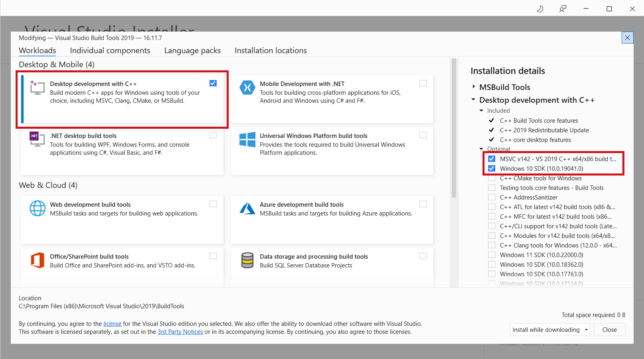Uncheck Windows 10 SDK (10.0.19041.0)

(x=492, y=168)
